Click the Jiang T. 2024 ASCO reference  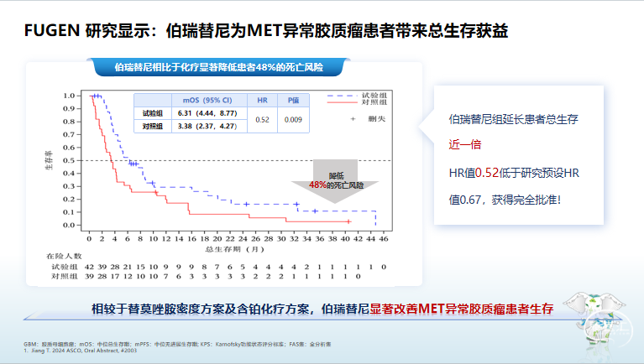click(x=80, y=351)
